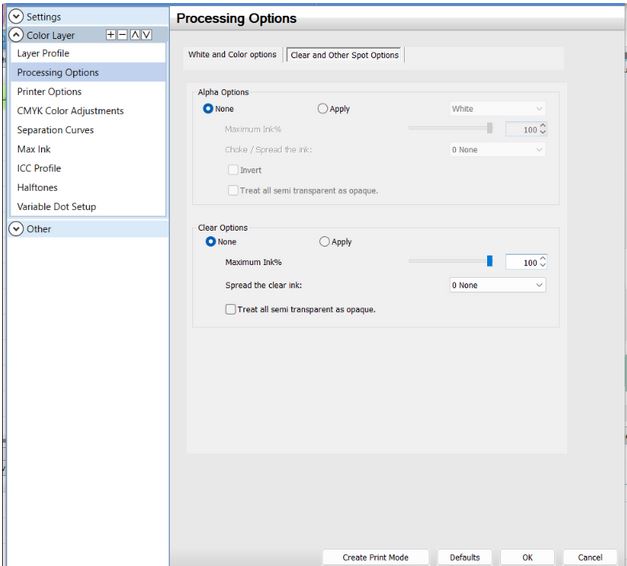Screen dimensions: 627x566
Task: Check Clear Options Treat all semi transparent
Action: 230,309
